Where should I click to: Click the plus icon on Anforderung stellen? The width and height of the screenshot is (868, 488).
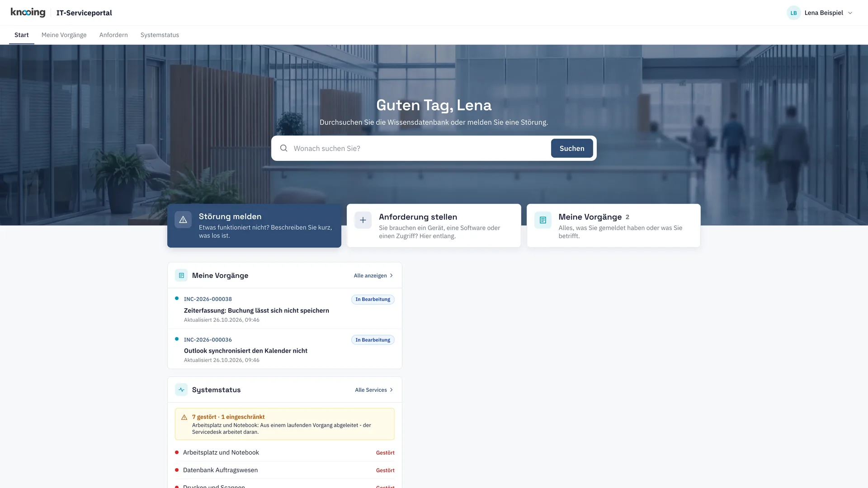[363, 220]
